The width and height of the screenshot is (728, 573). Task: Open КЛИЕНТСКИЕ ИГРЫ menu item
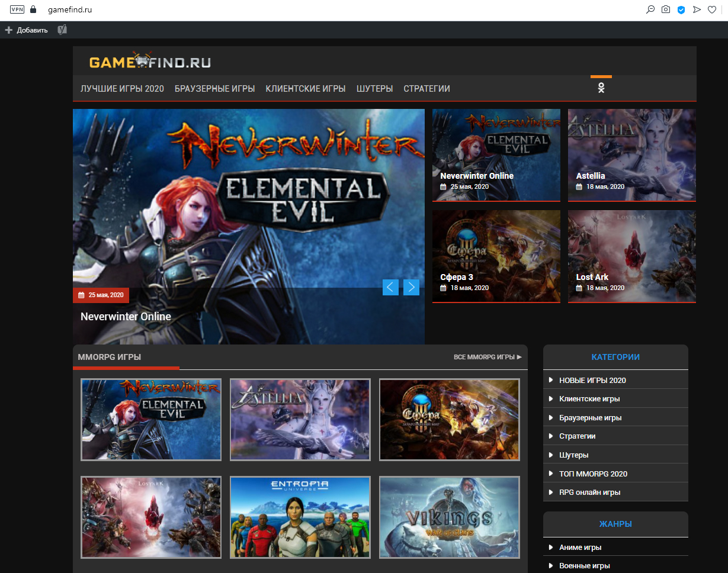point(306,89)
